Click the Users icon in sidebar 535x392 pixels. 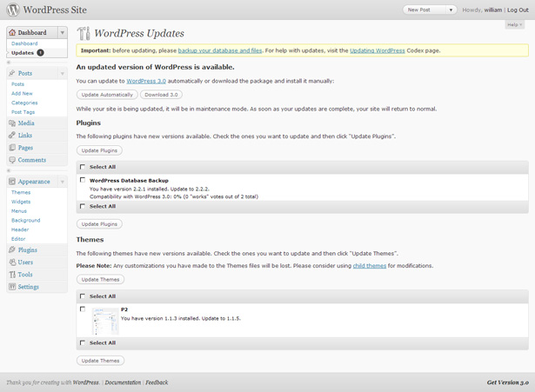coord(12,262)
